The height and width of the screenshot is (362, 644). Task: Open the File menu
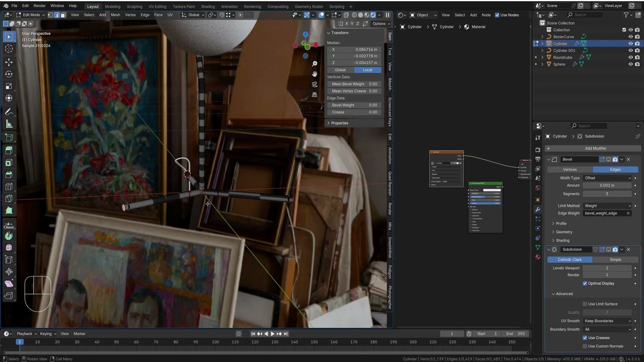14,6
